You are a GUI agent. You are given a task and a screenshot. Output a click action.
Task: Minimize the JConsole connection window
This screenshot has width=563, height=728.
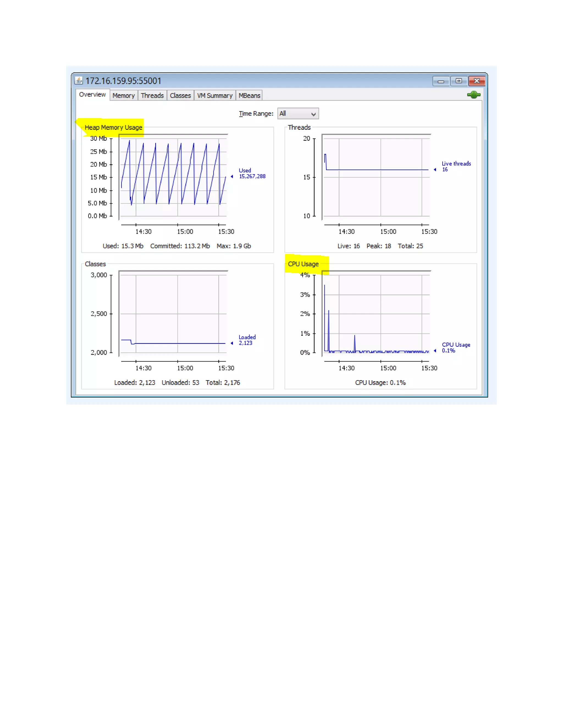[x=441, y=81]
